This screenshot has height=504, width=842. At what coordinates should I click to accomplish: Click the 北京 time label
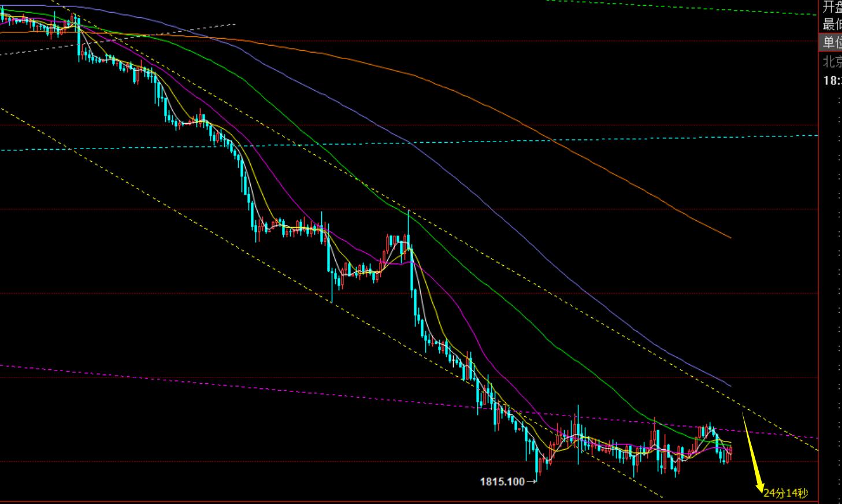tap(832, 61)
